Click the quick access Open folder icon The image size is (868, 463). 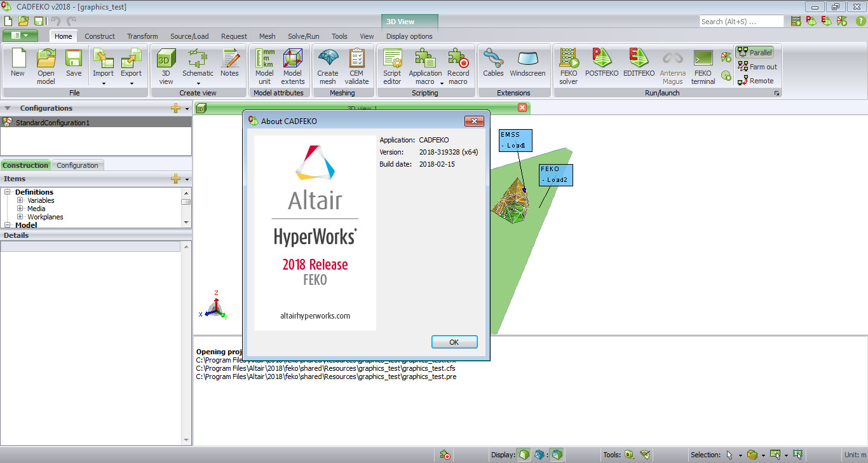pos(25,21)
